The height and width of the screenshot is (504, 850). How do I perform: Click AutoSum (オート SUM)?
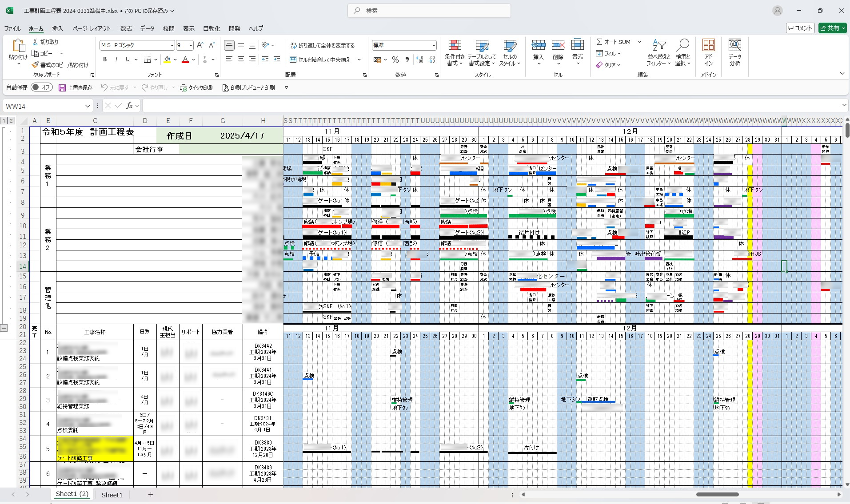click(x=613, y=42)
